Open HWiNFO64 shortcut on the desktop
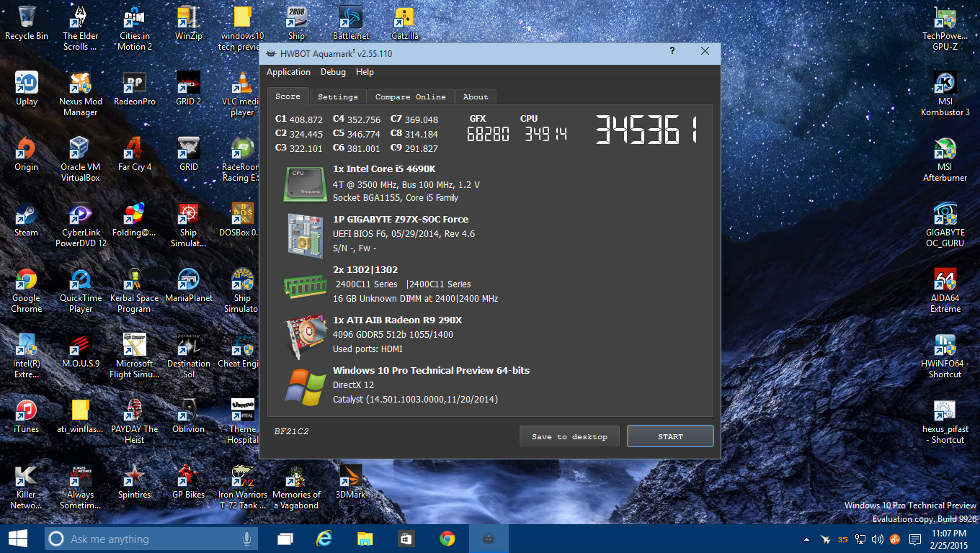980x553 pixels. coord(945,356)
